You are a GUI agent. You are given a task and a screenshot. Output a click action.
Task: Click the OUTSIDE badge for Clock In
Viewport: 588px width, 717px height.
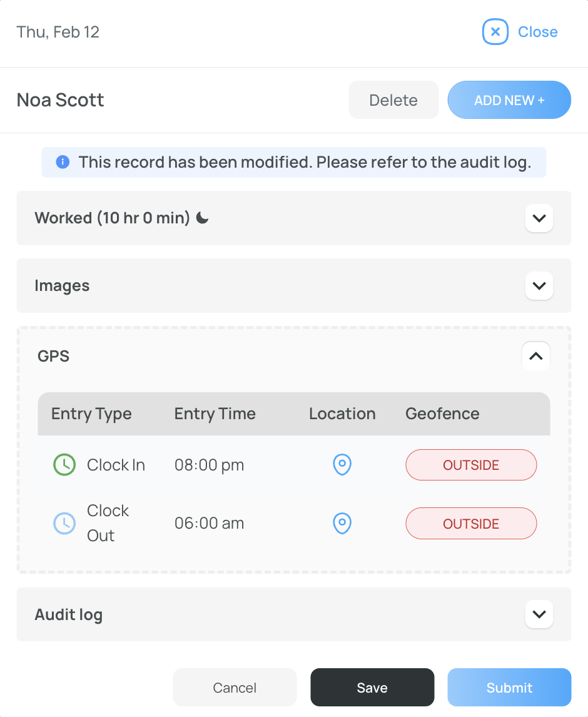(471, 465)
